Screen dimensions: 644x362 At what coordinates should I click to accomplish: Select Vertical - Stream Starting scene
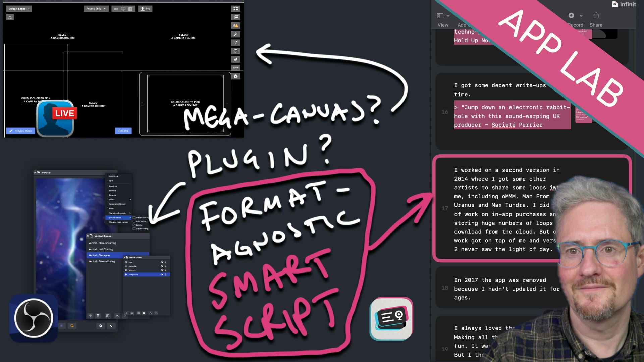coord(102,243)
